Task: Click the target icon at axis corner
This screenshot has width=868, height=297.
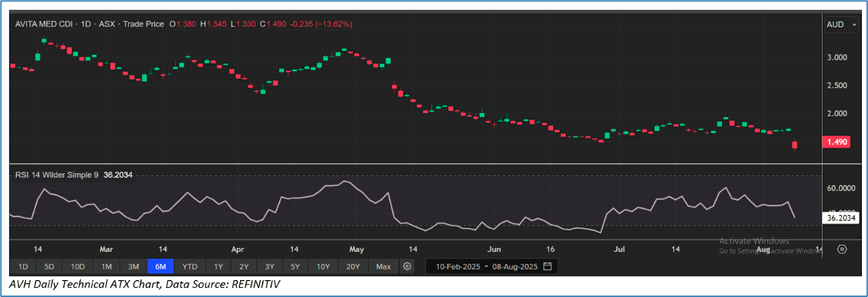Action: pyautogui.click(x=842, y=248)
